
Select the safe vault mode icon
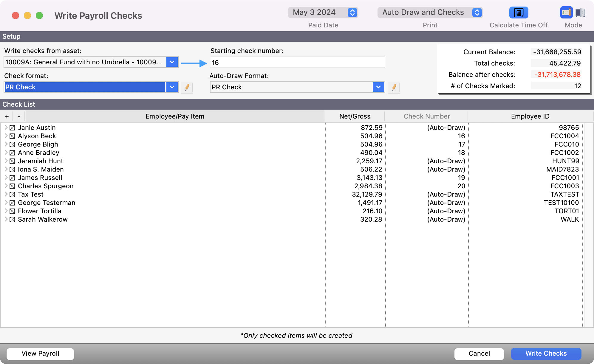(x=580, y=13)
